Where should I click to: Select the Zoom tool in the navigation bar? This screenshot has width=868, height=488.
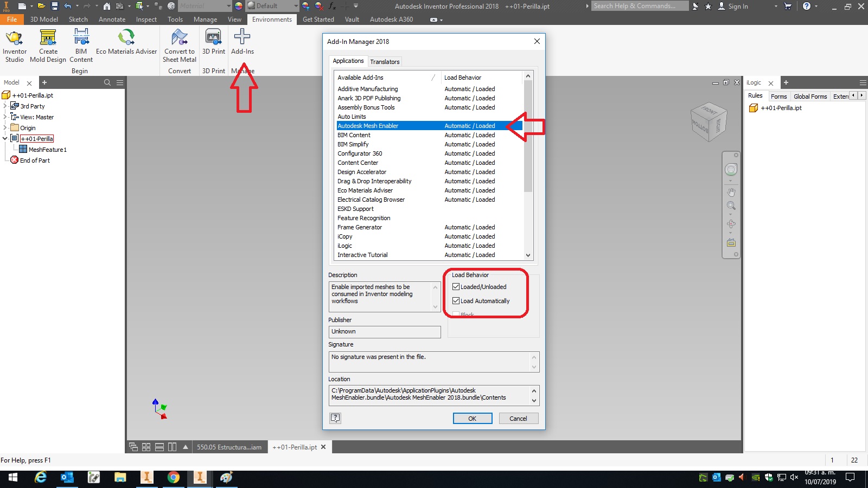(731, 206)
